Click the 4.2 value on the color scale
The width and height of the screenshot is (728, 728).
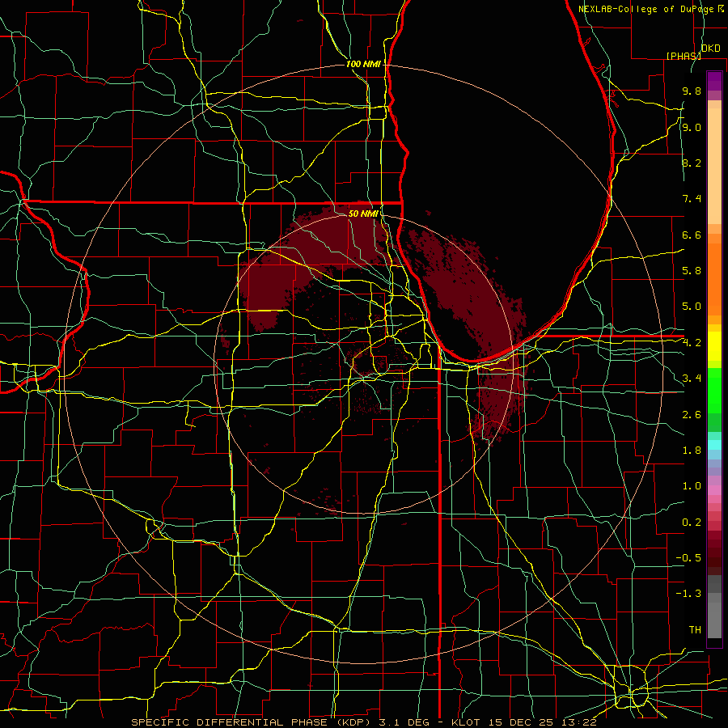tap(692, 343)
